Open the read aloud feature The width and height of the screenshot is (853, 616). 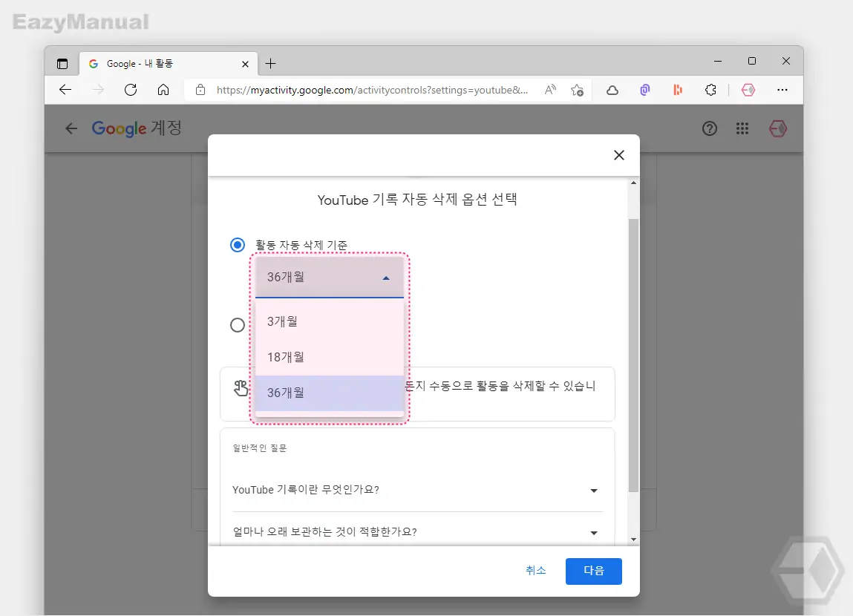click(x=551, y=90)
